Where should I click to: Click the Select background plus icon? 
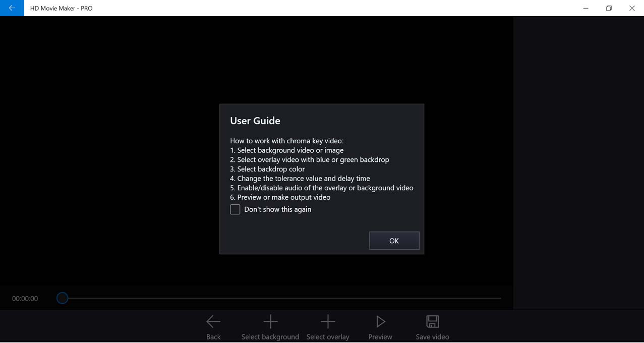[270, 321]
